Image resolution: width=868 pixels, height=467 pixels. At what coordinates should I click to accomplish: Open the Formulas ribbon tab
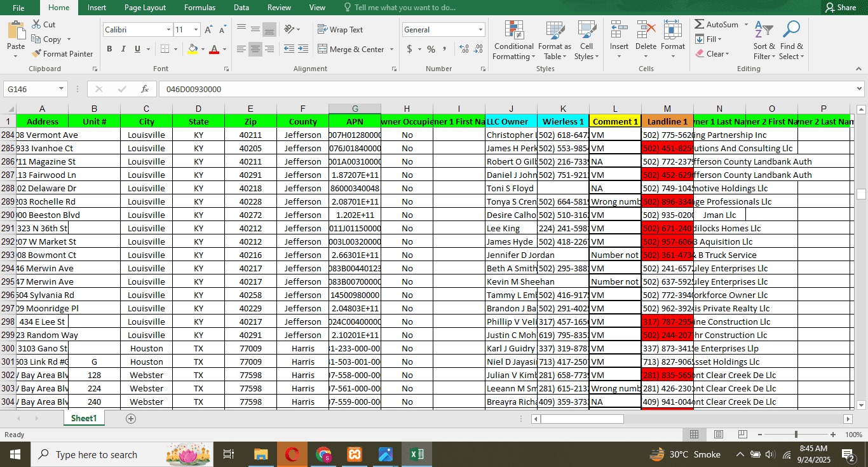(200, 8)
